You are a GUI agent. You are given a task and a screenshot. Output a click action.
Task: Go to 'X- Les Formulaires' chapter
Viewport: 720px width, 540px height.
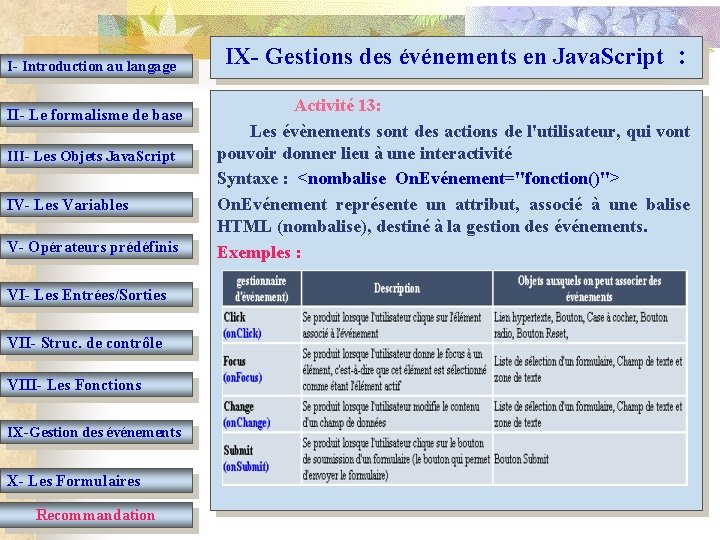pos(96,480)
